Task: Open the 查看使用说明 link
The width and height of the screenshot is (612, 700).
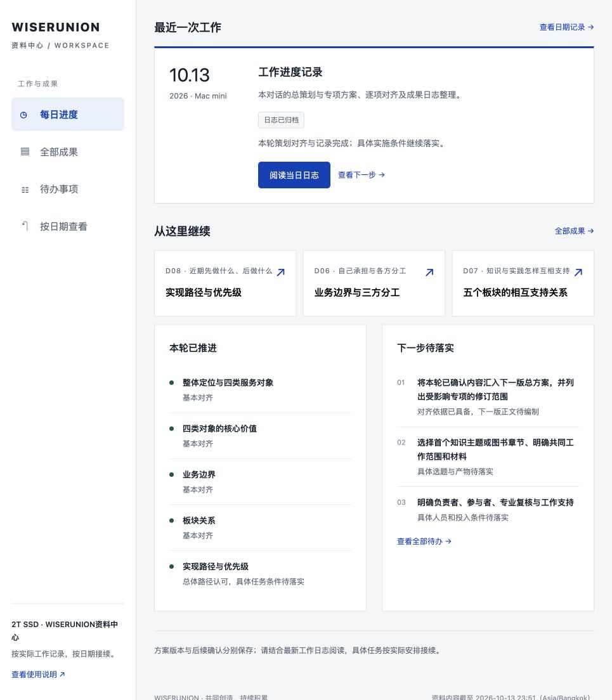Action: tap(39, 674)
